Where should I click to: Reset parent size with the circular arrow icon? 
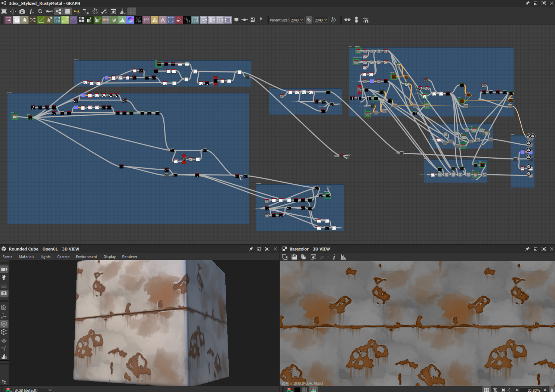point(333,20)
